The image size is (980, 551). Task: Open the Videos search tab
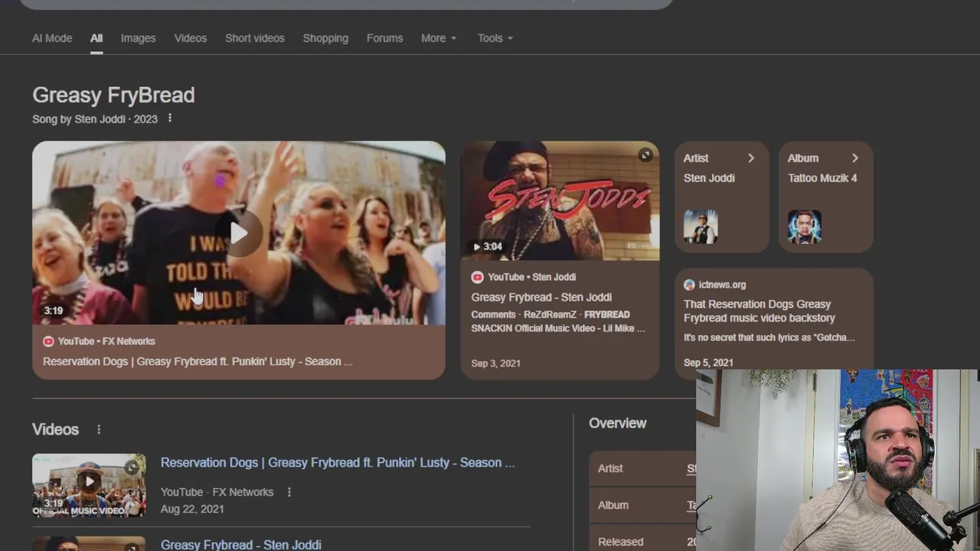click(191, 38)
